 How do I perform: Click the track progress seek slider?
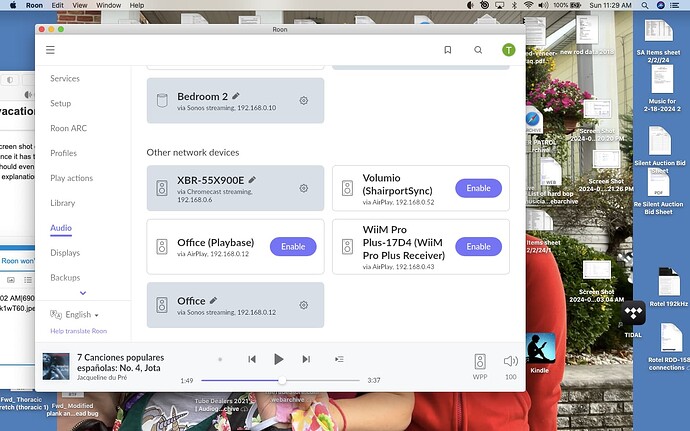point(281,380)
